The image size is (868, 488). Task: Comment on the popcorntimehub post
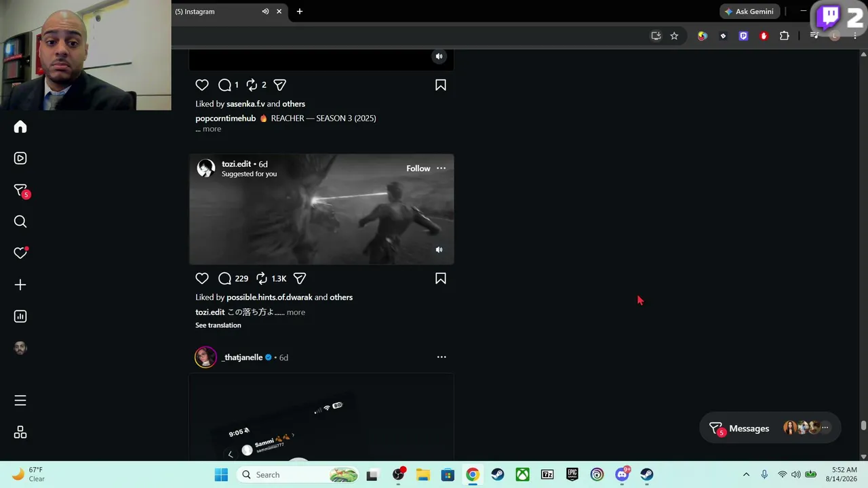[x=224, y=85]
